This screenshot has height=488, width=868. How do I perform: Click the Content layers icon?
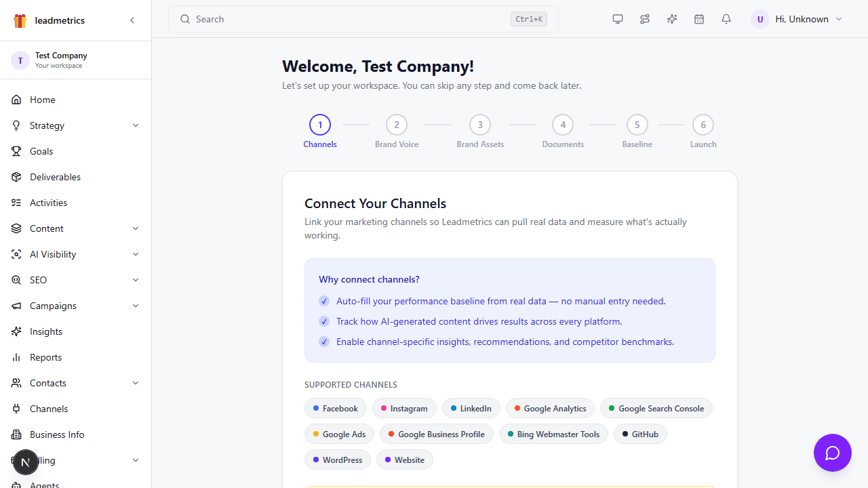coord(16,228)
